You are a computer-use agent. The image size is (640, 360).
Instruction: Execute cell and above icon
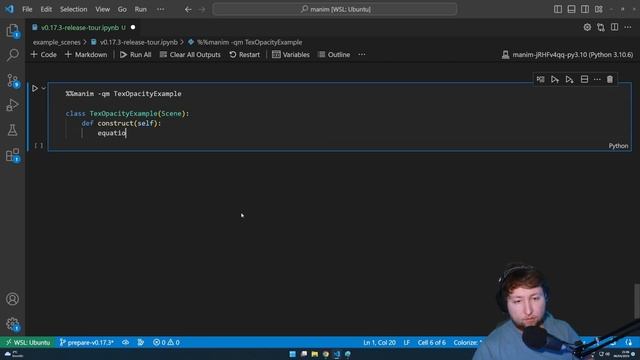(x=555, y=79)
